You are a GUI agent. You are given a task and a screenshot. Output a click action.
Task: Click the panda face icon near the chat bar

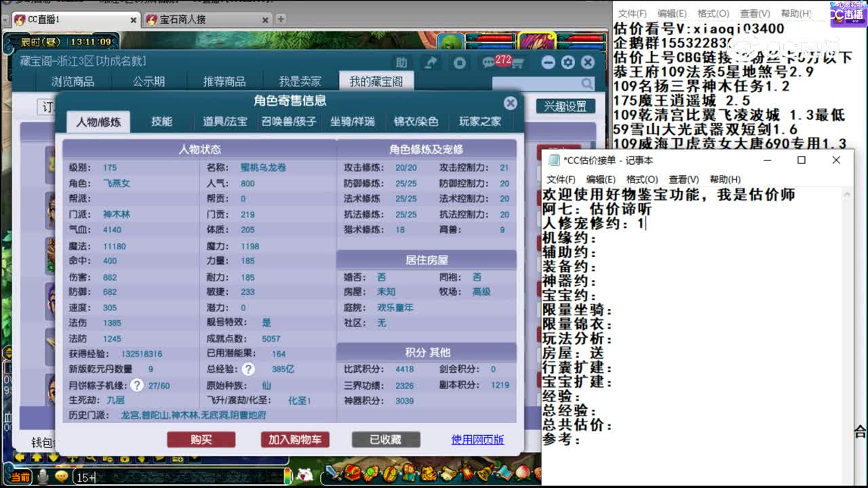[x=306, y=474]
